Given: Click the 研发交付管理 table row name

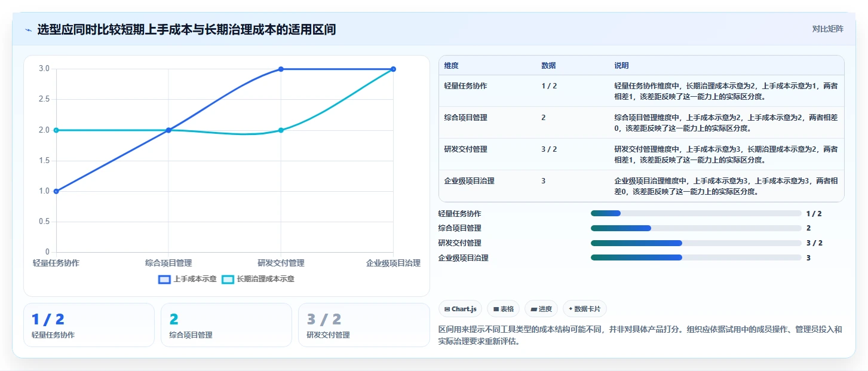Looking at the screenshot, I should pyautogui.click(x=465, y=149).
